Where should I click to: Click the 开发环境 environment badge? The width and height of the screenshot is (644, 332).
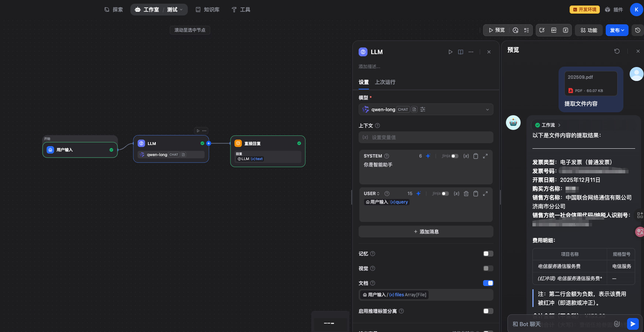tap(585, 10)
